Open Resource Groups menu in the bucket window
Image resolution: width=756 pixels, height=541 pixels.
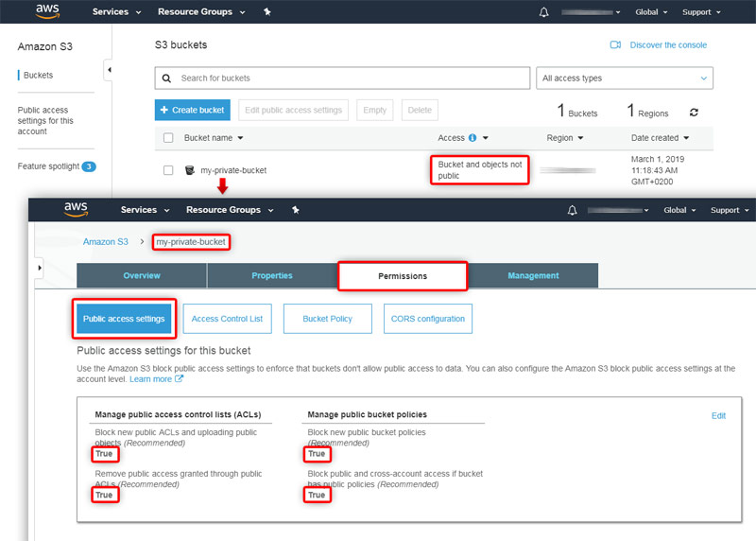[x=230, y=209]
